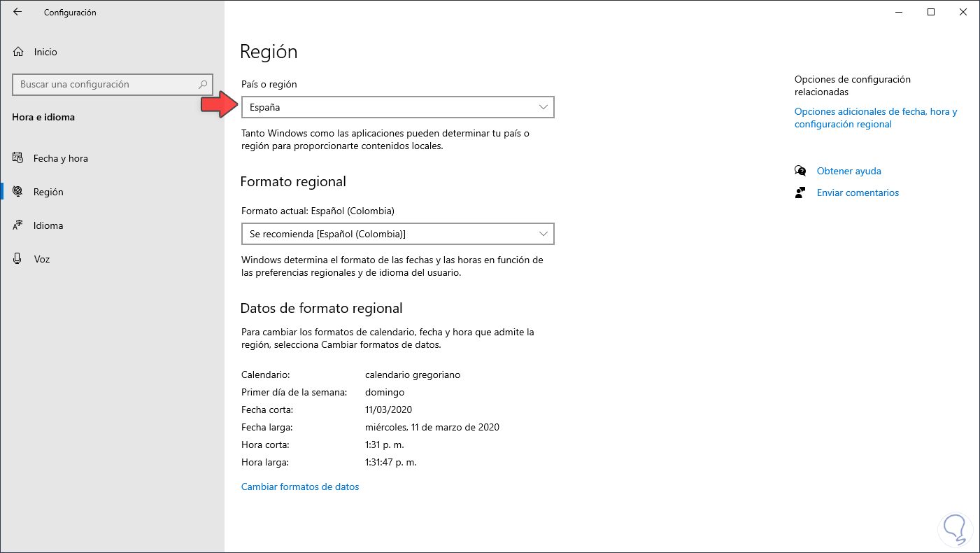The width and height of the screenshot is (980, 553).
Task: Click the Enviar comentarios person icon
Action: [801, 192]
